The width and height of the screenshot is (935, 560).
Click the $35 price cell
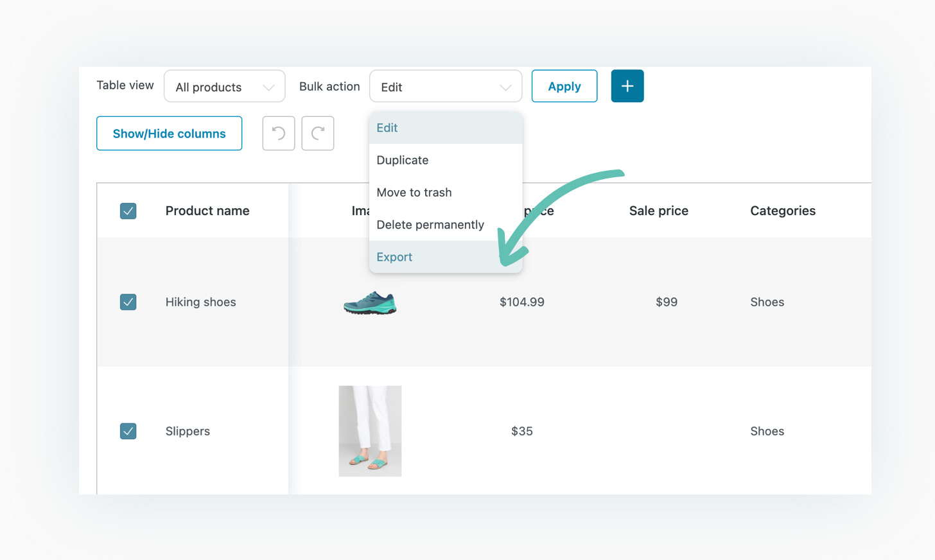pyautogui.click(x=522, y=431)
